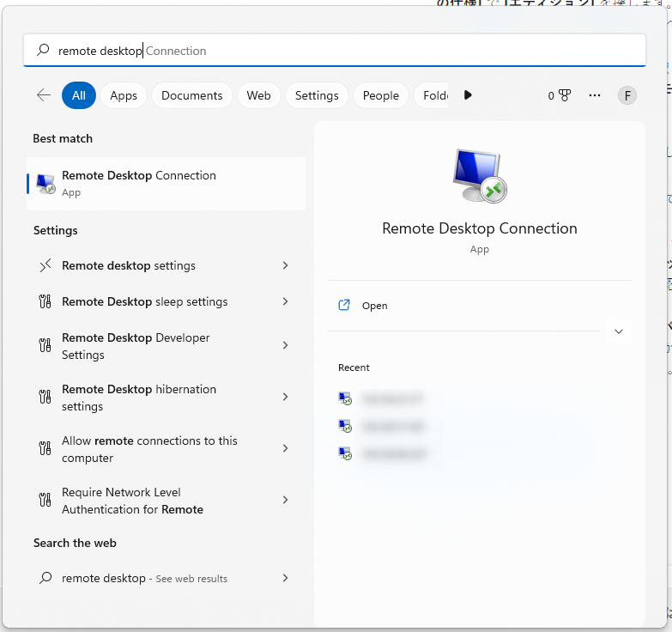The height and width of the screenshot is (632, 672).
Task: Click the Remote Desktop Developer Settings icon
Action: (x=45, y=345)
